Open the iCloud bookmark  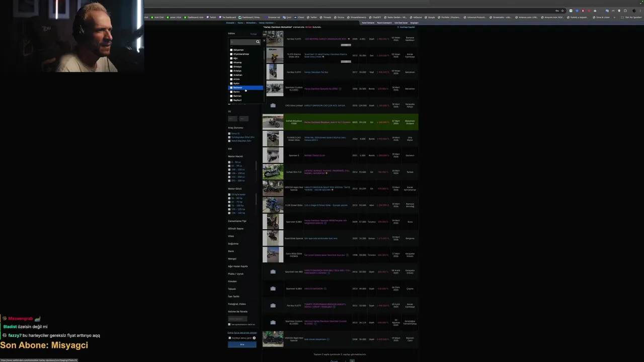(x=300, y=17)
